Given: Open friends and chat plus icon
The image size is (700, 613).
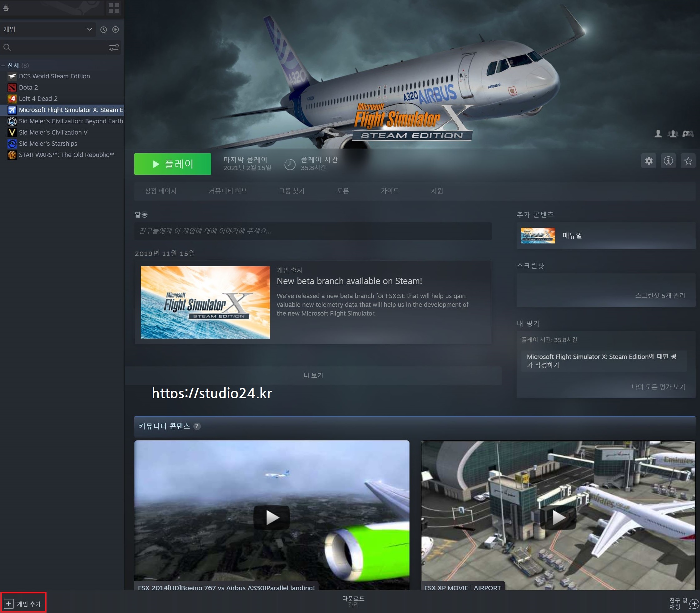Looking at the screenshot, I should tap(694, 603).
